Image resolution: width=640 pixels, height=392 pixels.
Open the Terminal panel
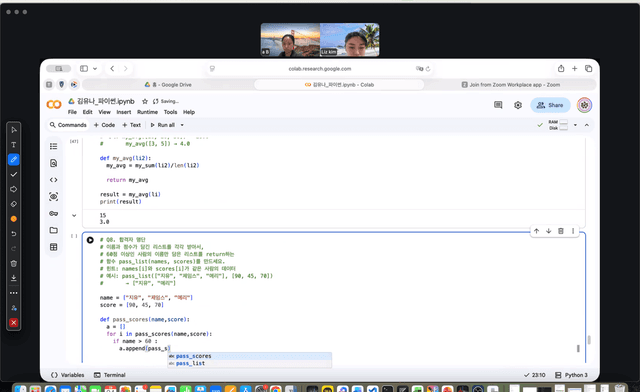[x=109, y=375]
